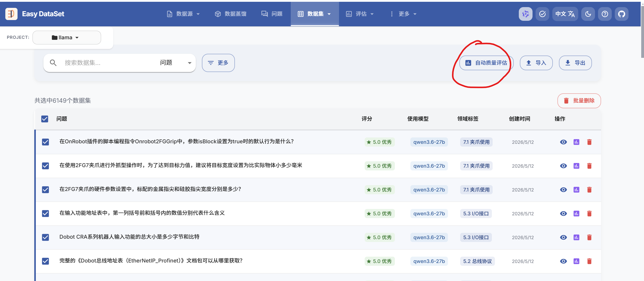This screenshot has height=281, width=644.
Task: Expand the 数据源 menu
Action: (x=183, y=14)
